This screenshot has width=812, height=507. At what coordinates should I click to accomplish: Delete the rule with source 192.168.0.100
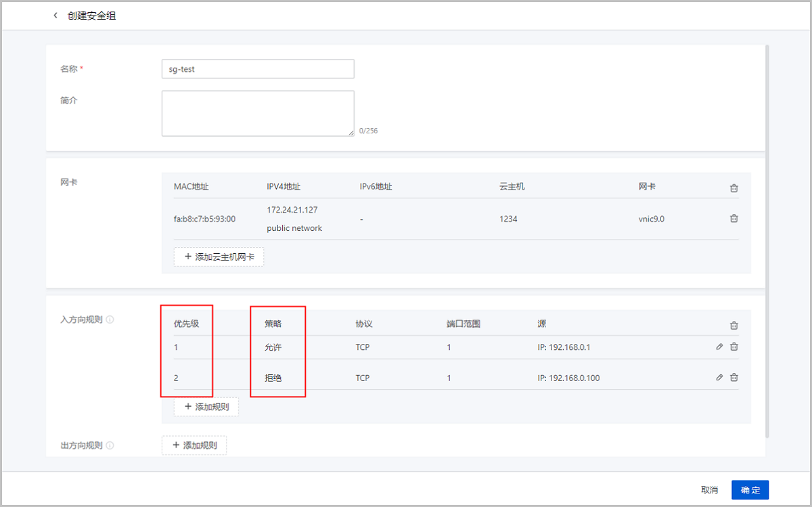pyautogui.click(x=734, y=378)
